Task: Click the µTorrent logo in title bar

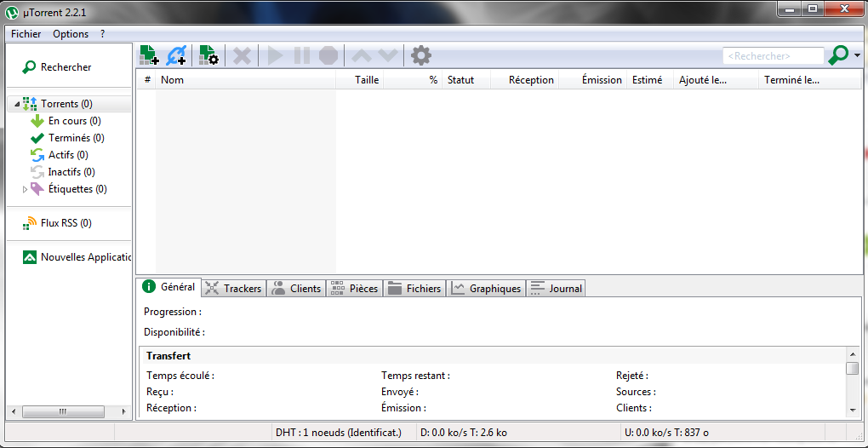Action: 12,12
